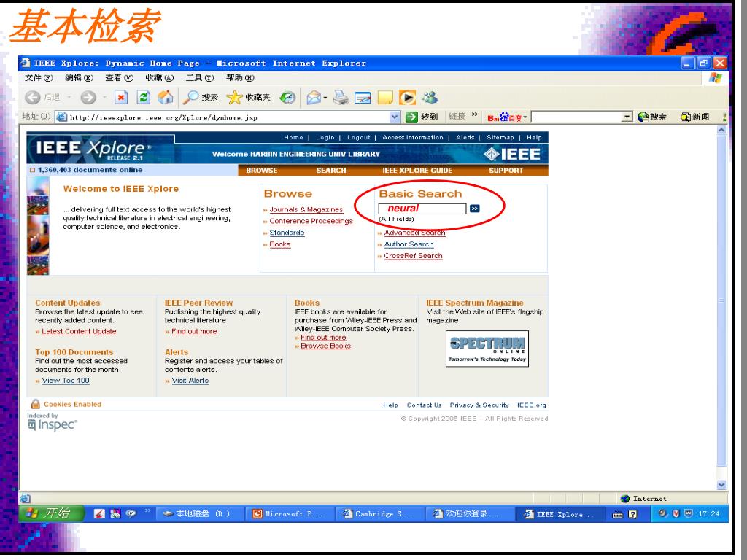Submit Basic Search with blue arrow button
Image resolution: width=747 pixels, height=560 pixels.
(x=474, y=209)
